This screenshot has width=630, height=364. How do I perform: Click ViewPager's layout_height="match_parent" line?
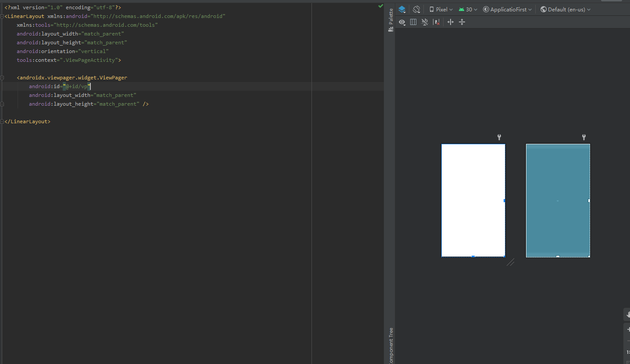tap(89, 104)
